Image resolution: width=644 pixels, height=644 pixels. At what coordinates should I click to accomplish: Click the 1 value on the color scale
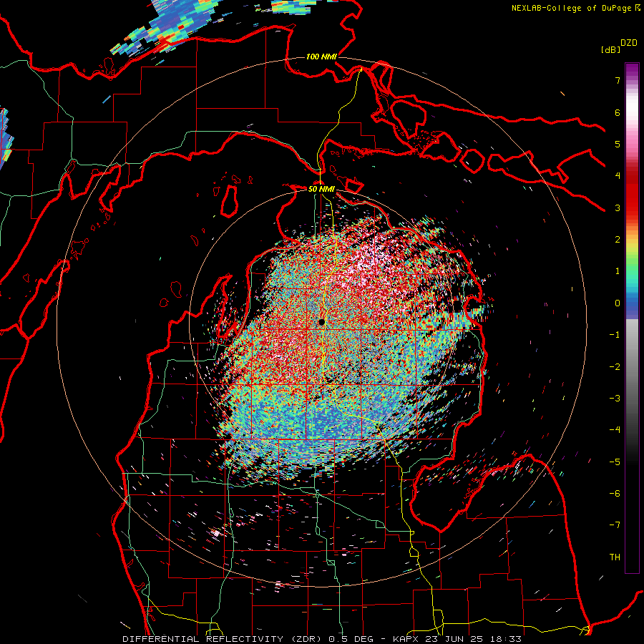point(618,271)
